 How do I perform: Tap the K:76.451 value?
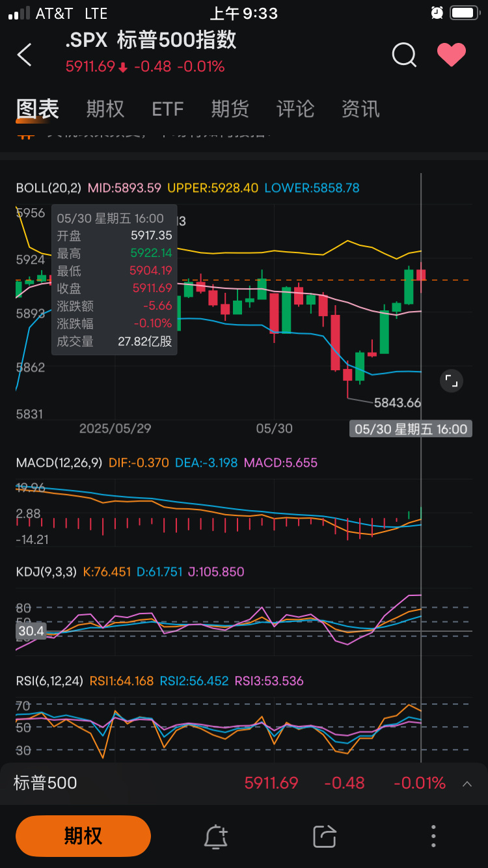(107, 573)
